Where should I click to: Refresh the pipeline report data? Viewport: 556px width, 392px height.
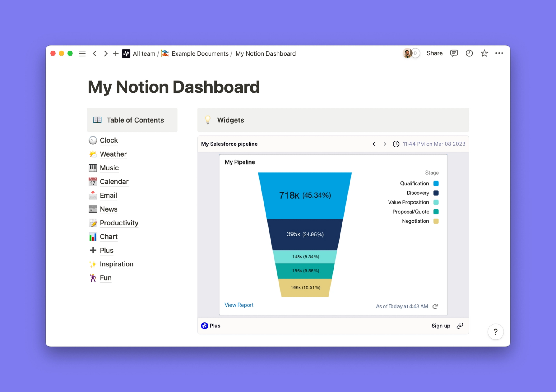435,306
